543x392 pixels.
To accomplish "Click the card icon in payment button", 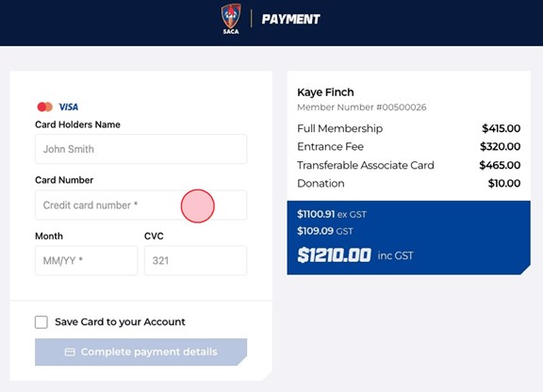I will click(70, 351).
